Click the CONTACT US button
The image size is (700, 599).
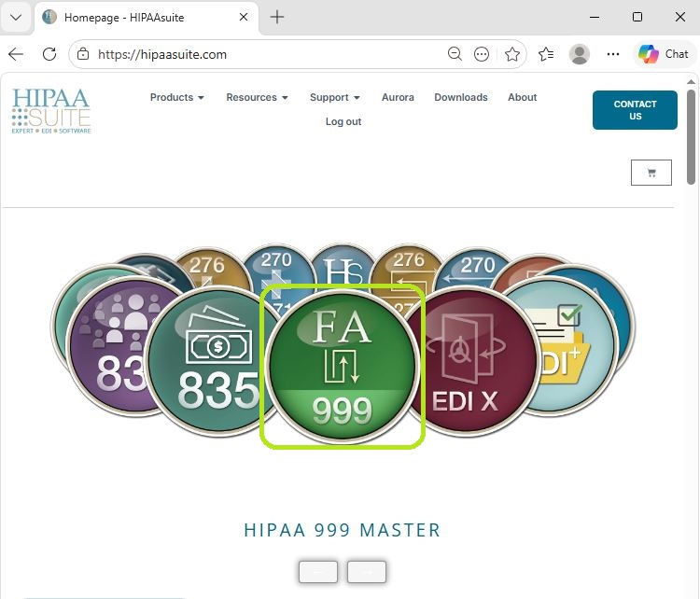pyautogui.click(x=635, y=110)
